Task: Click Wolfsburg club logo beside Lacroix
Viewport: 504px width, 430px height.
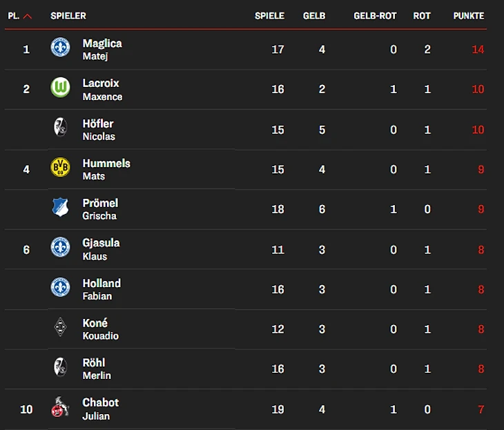Action: 61,88
